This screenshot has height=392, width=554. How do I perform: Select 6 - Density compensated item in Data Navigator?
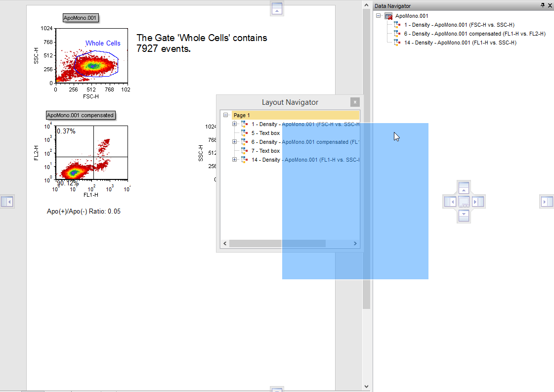click(474, 34)
